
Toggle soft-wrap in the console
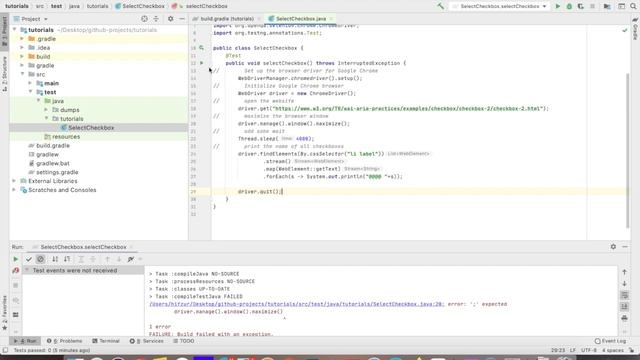[x=624, y=295]
